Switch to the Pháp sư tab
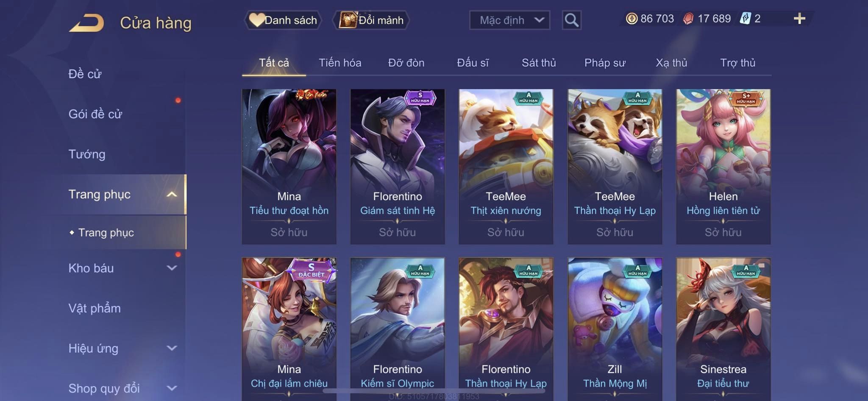This screenshot has height=401, width=868. pos(605,63)
